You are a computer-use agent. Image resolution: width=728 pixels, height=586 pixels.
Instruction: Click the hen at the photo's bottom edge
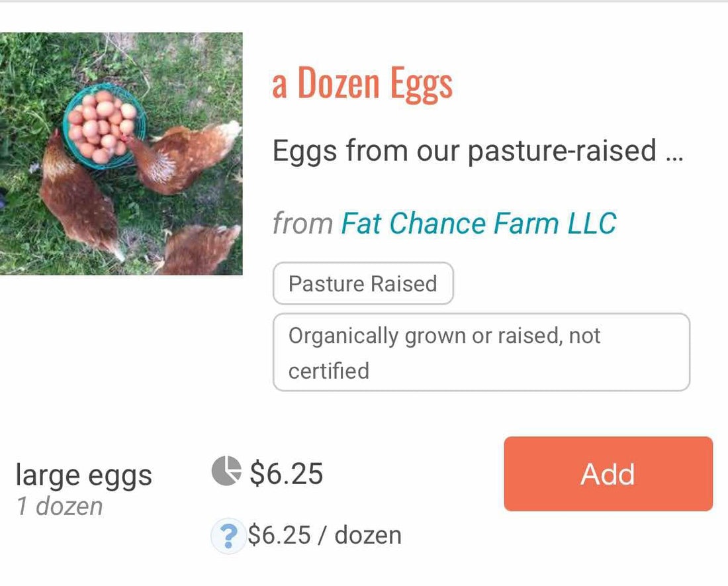click(x=199, y=250)
